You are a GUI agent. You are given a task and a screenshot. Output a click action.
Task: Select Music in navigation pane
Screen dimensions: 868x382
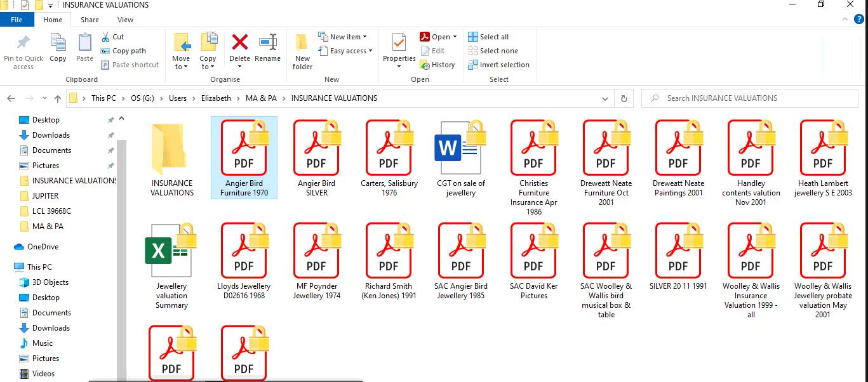click(43, 343)
